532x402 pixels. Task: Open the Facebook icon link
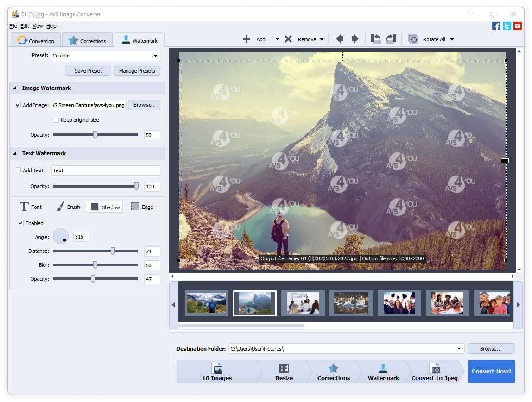(x=496, y=26)
